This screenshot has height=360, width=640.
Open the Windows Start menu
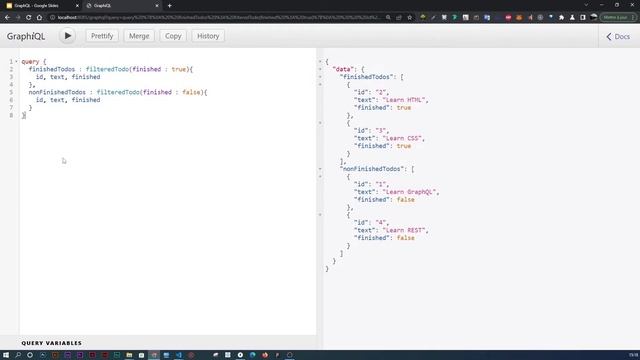(x=6, y=355)
